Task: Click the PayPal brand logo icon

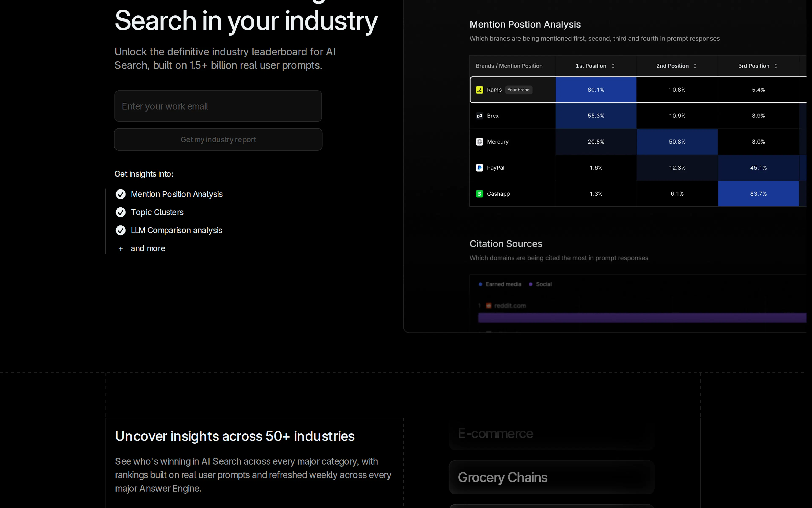Action: [480, 168]
